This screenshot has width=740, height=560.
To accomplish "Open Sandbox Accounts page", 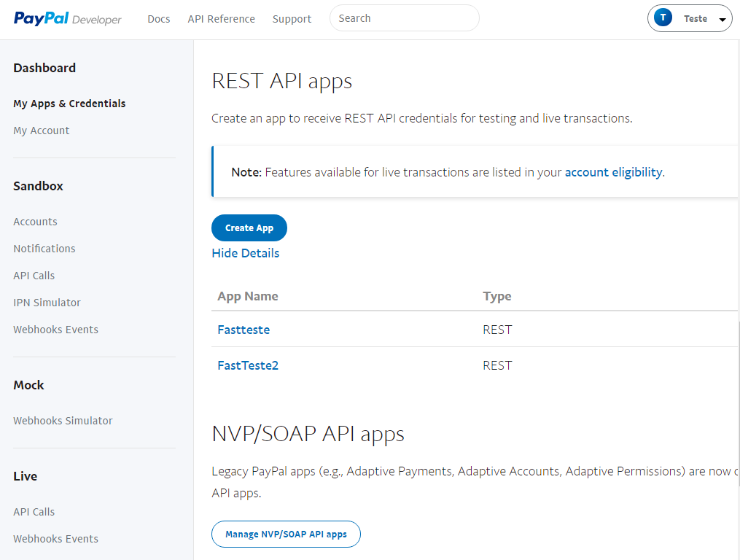I will (35, 222).
